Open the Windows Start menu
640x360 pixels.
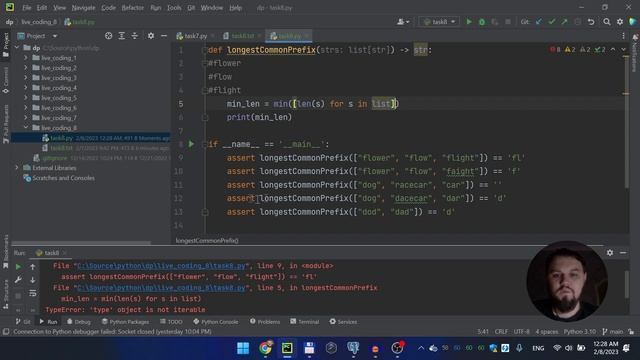coord(243,348)
